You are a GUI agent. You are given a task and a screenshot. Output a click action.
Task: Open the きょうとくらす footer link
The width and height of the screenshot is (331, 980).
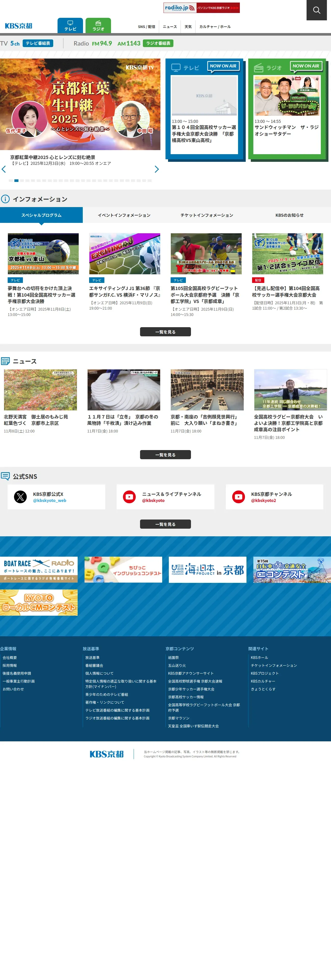(x=263, y=689)
